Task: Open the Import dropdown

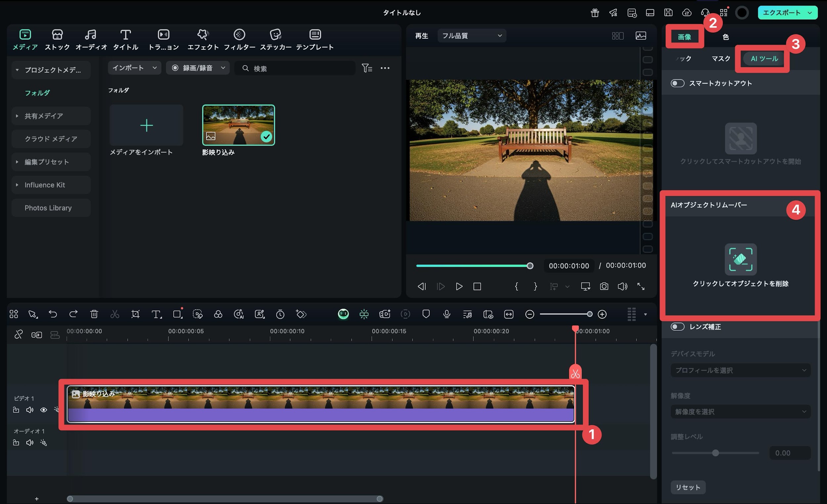Action: [135, 68]
